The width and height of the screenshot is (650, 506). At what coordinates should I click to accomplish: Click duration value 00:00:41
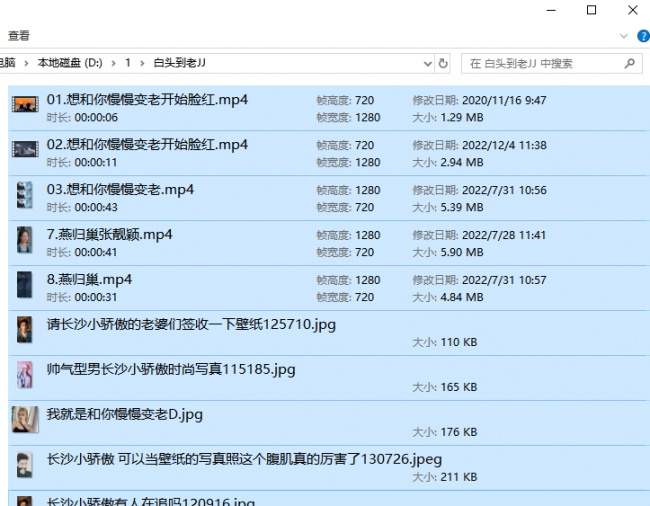96,252
